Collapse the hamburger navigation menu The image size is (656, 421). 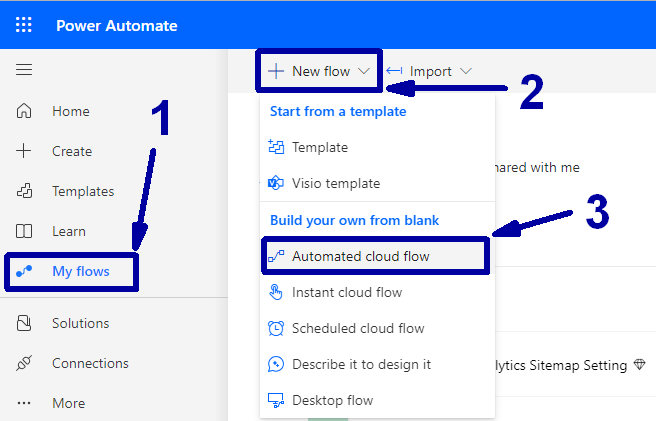[x=24, y=69]
